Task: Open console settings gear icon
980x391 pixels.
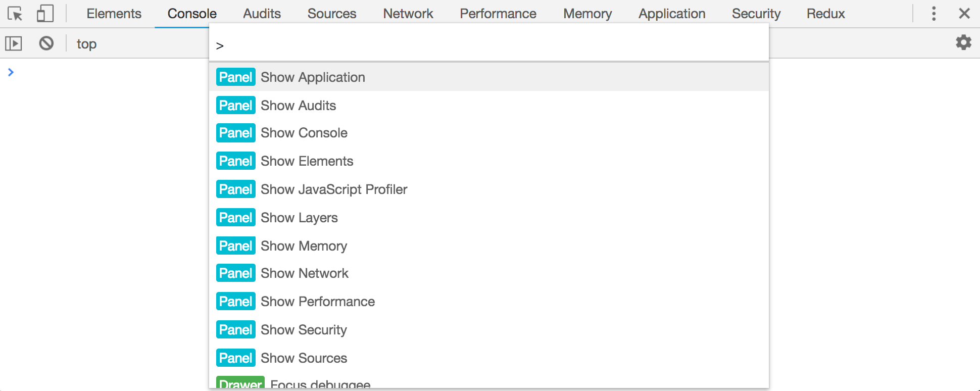Action: tap(964, 42)
